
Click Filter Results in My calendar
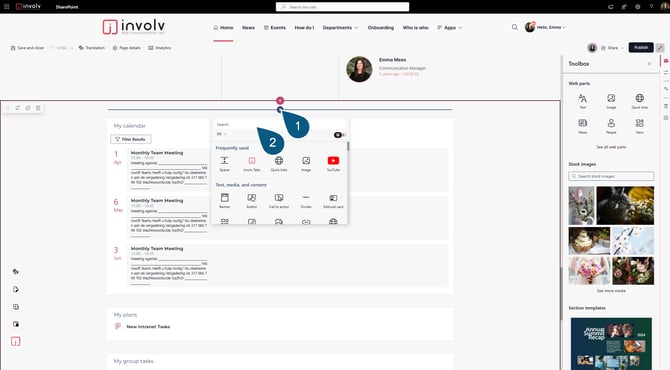coord(131,139)
